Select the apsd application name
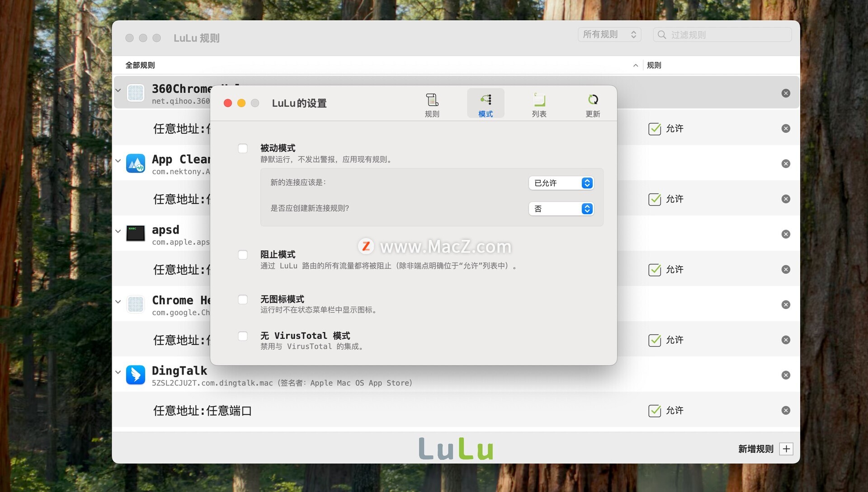Image resolution: width=868 pixels, height=492 pixels. (165, 230)
